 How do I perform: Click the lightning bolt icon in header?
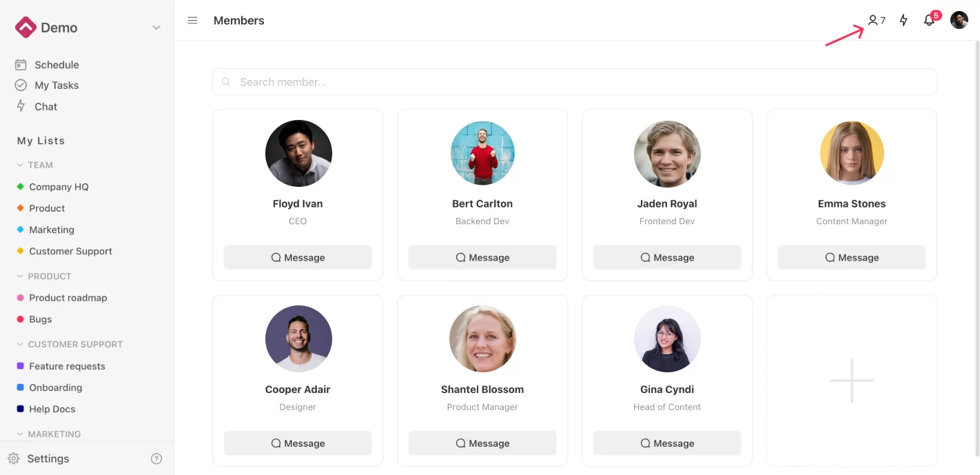pyautogui.click(x=904, y=21)
